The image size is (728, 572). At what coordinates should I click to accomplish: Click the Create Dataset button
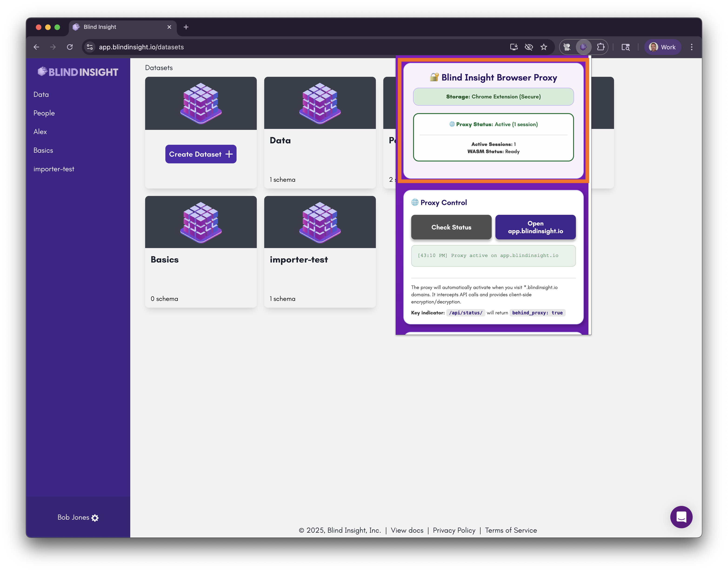201,154
